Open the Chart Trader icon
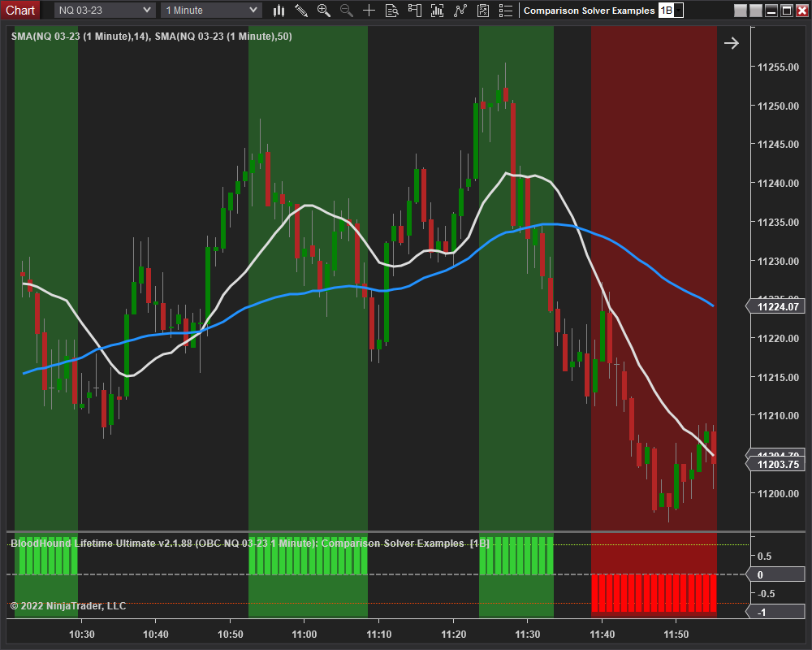Image resolution: width=812 pixels, height=650 pixels. [415, 11]
